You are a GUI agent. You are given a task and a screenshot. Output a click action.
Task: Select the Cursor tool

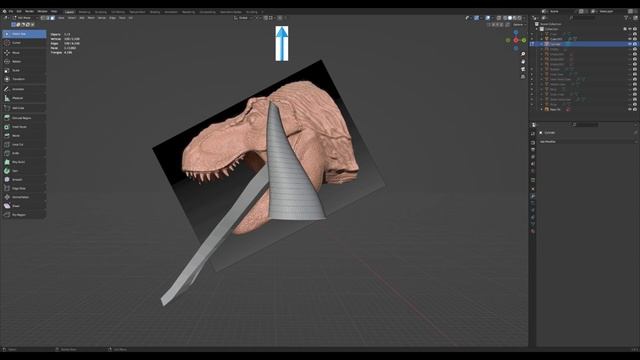[24, 43]
